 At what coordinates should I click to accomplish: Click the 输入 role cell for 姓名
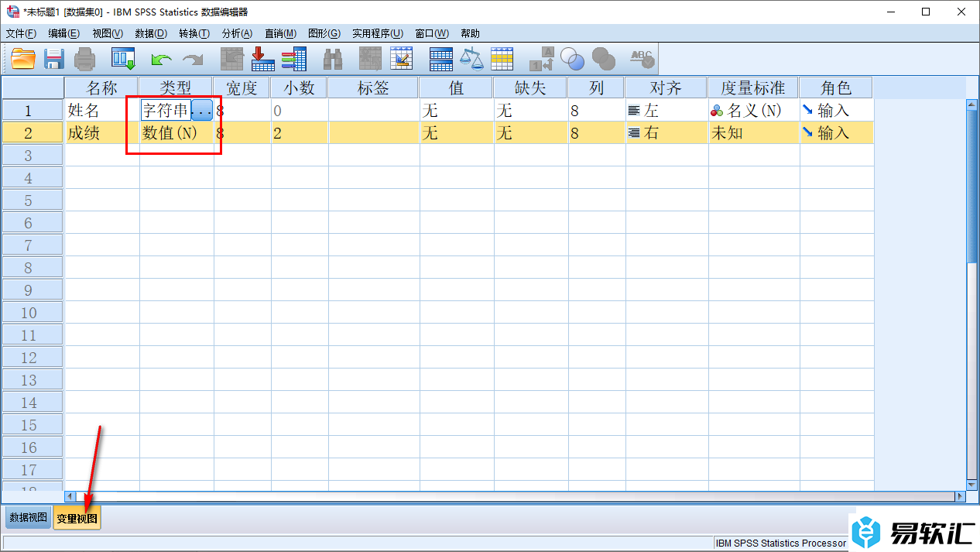pos(837,111)
